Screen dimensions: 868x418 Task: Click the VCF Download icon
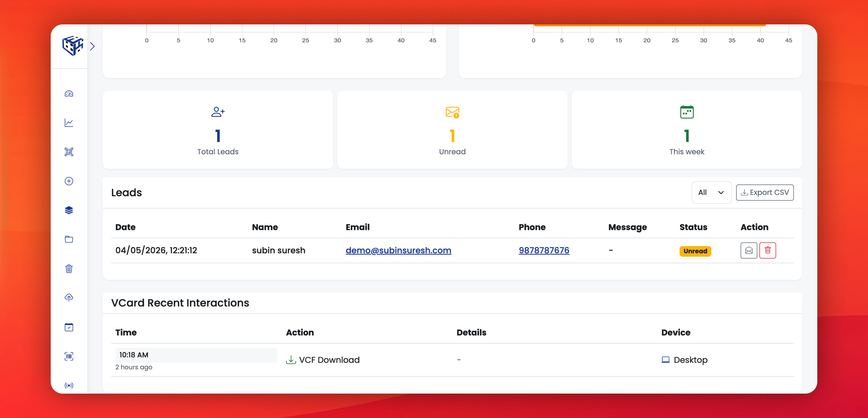291,360
